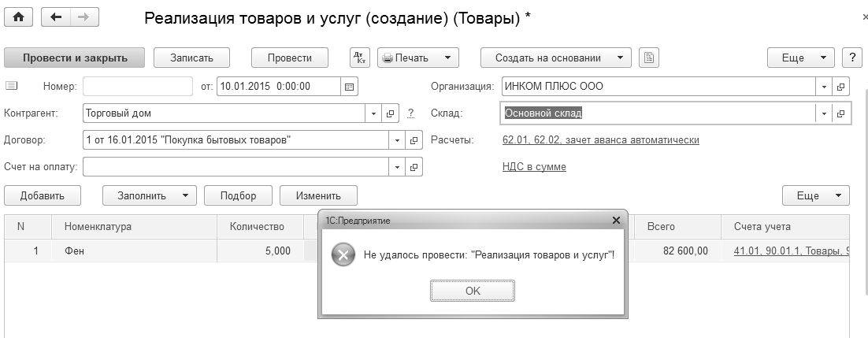868x338 pixels.
Task: Expand the Склад dropdown list
Action: [x=824, y=113]
